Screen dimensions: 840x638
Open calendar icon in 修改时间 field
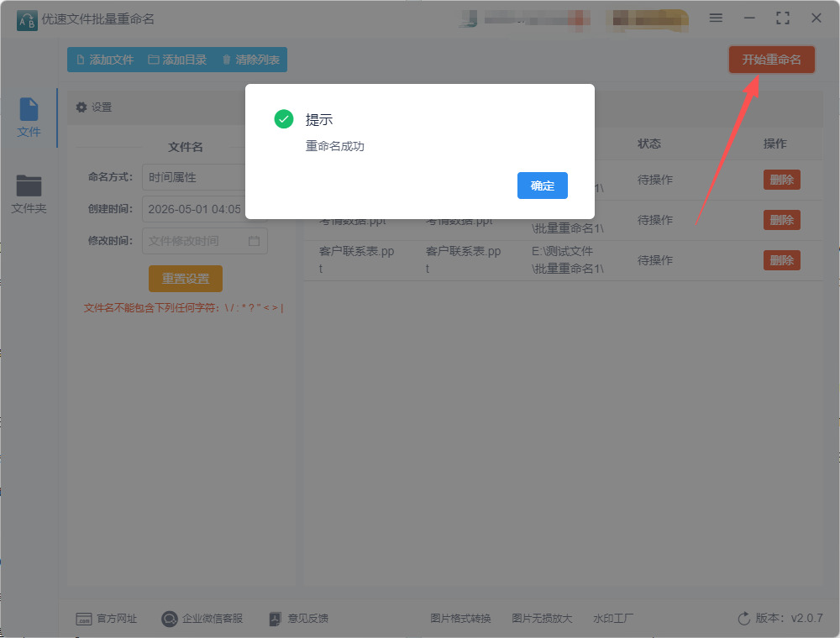pyautogui.click(x=254, y=241)
